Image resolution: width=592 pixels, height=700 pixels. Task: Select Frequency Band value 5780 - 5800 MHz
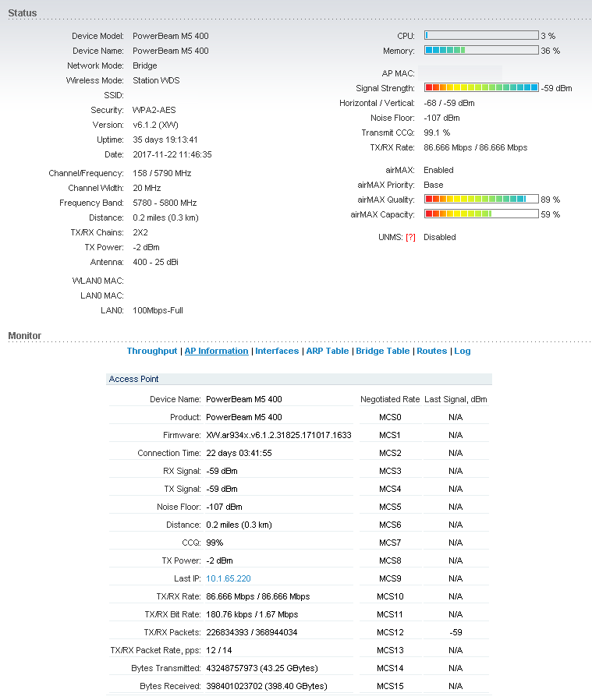point(165,203)
